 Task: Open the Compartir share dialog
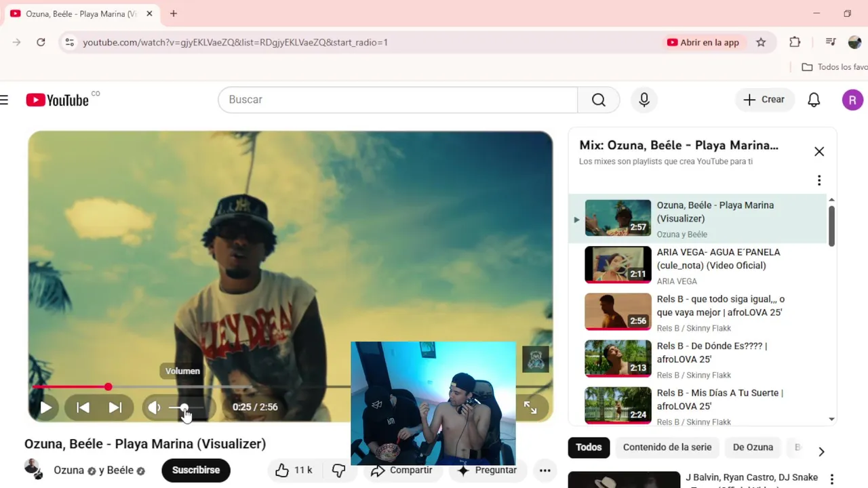(x=401, y=470)
